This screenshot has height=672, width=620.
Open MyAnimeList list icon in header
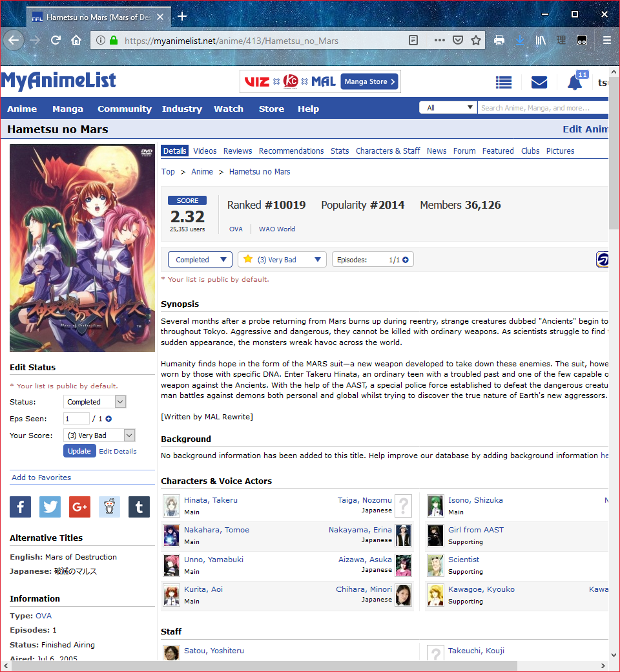point(504,82)
